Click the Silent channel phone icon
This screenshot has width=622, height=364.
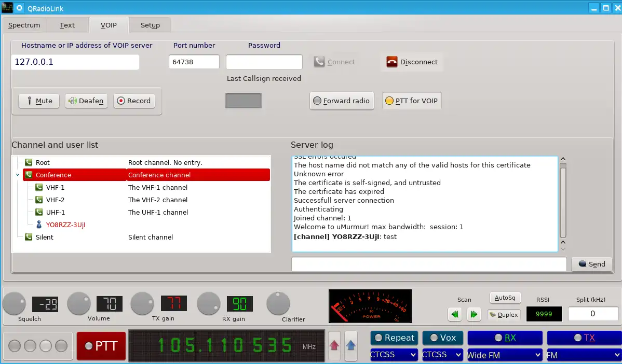click(x=29, y=237)
